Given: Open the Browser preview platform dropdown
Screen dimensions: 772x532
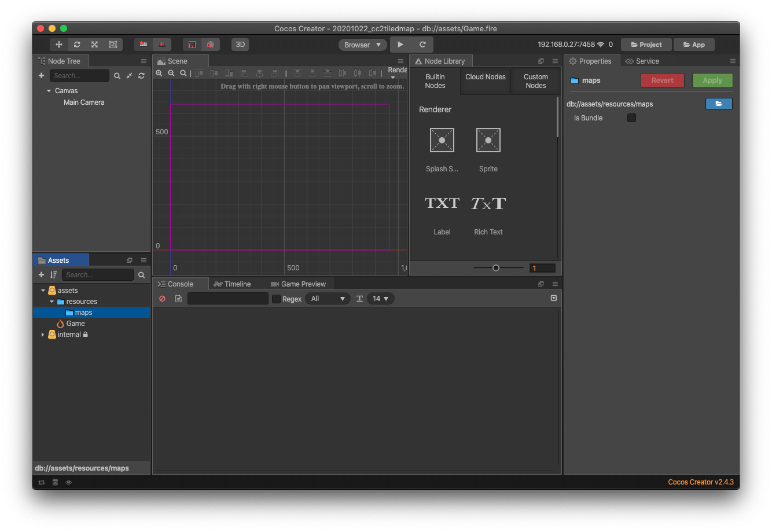Looking at the screenshot, I should (x=363, y=45).
